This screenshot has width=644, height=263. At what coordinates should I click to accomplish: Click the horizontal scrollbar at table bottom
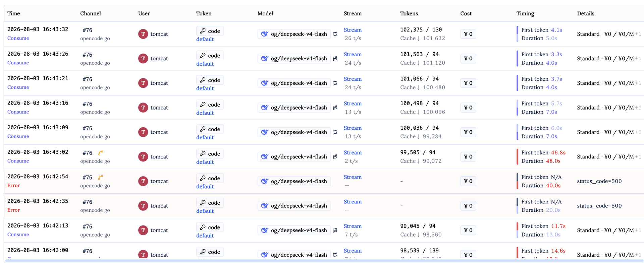click(324, 260)
